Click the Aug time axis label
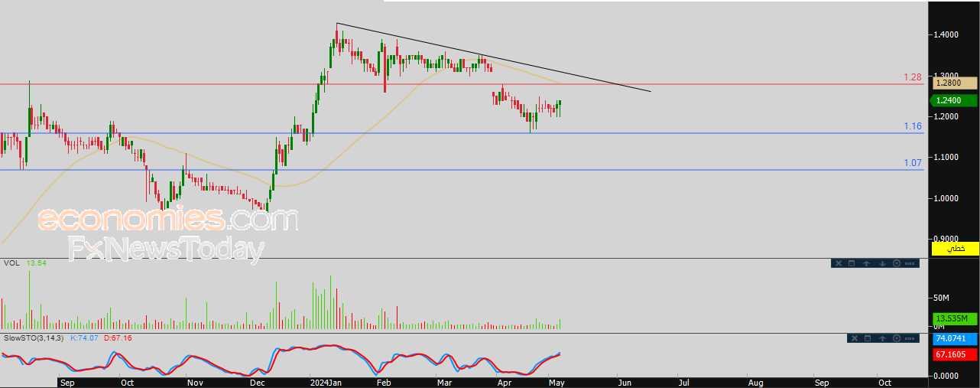Screen dimensions: 980x388 pos(755,382)
